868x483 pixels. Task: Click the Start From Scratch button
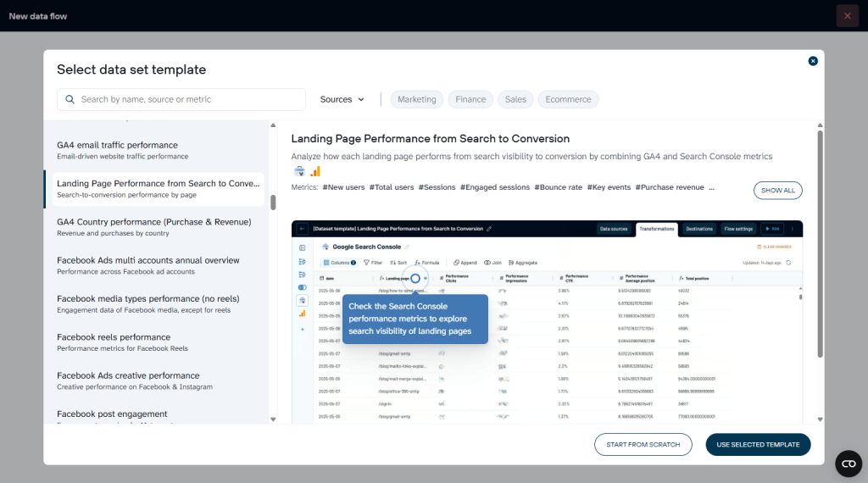coord(643,445)
